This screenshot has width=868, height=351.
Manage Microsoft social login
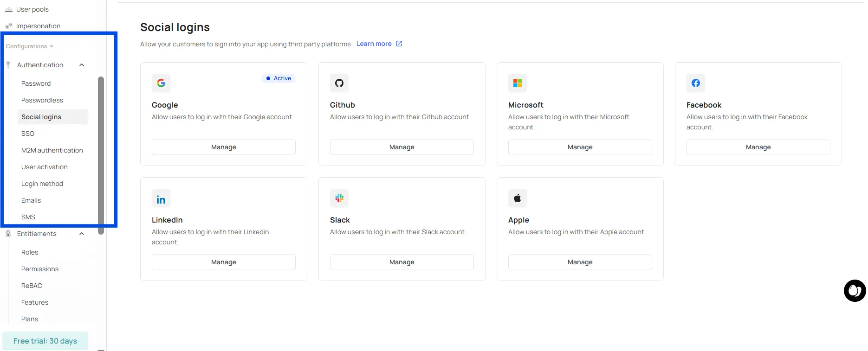click(x=580, y=147)
